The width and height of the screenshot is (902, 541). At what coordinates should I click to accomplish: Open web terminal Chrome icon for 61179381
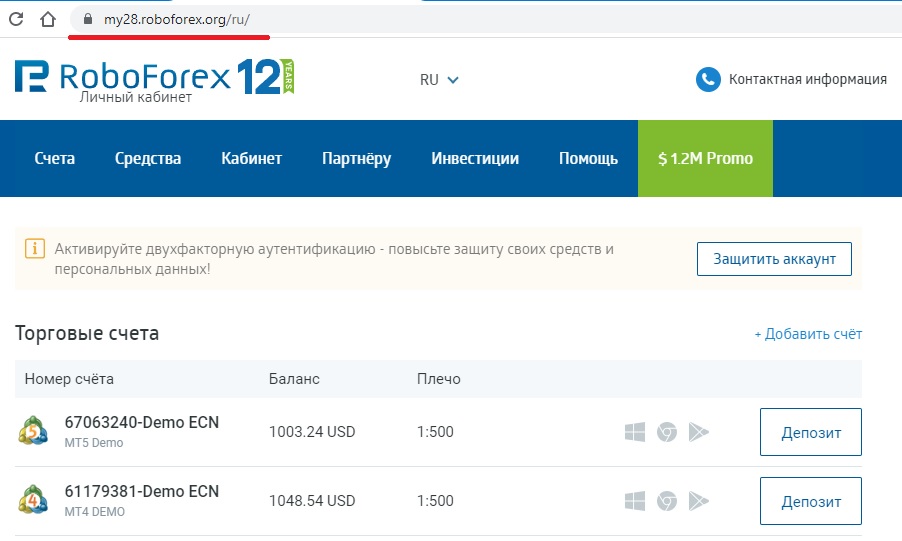point(667,501)
